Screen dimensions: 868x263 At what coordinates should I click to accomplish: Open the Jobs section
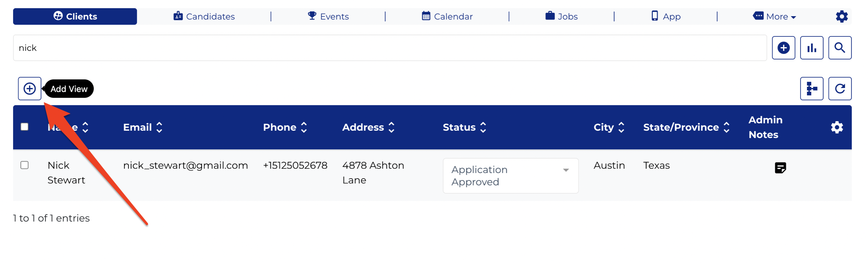pos(561,16)
